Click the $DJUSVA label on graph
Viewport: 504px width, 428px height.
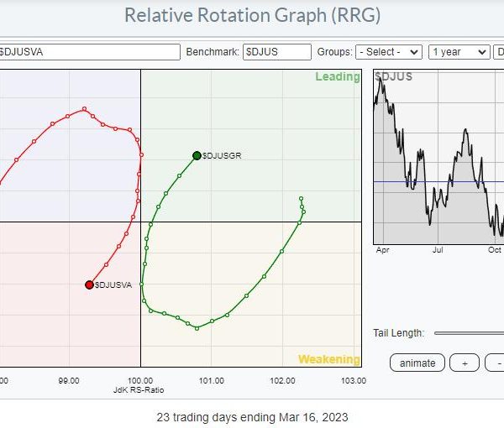113,284
